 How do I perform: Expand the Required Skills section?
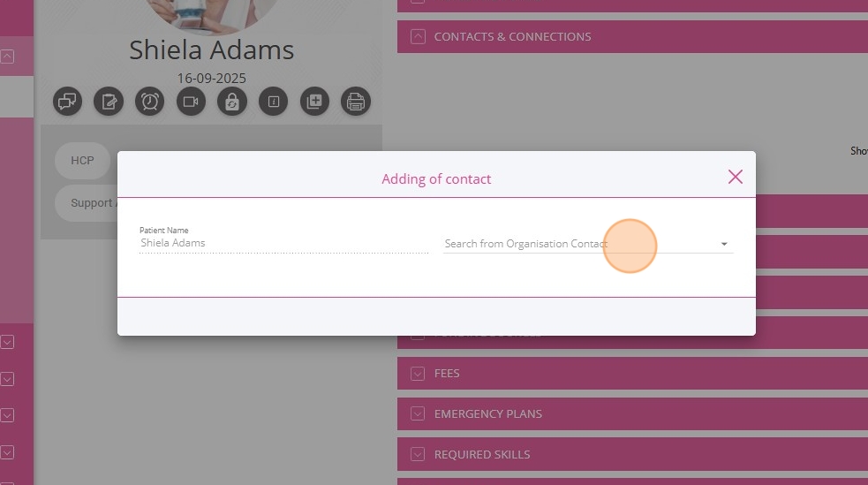click(x=419, y=455)
